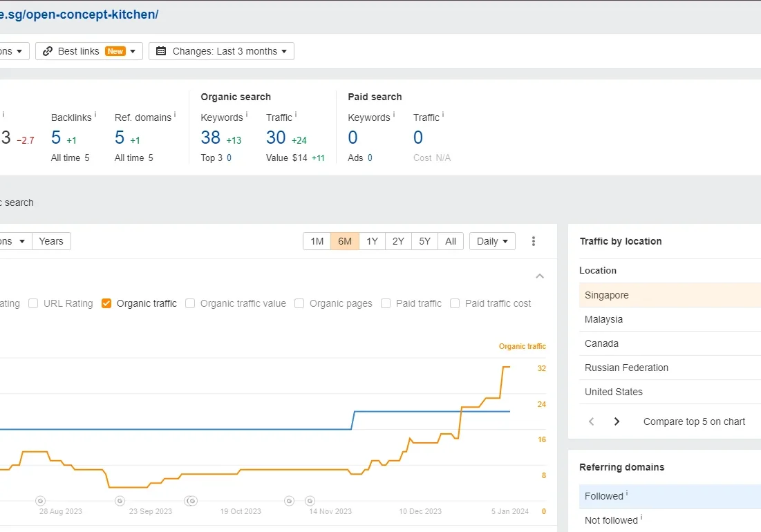Image resolution: width=761 pixels, height=532 pixels.
Task: Click info icon next to Organic Keywords
Action: pos(247,115)
